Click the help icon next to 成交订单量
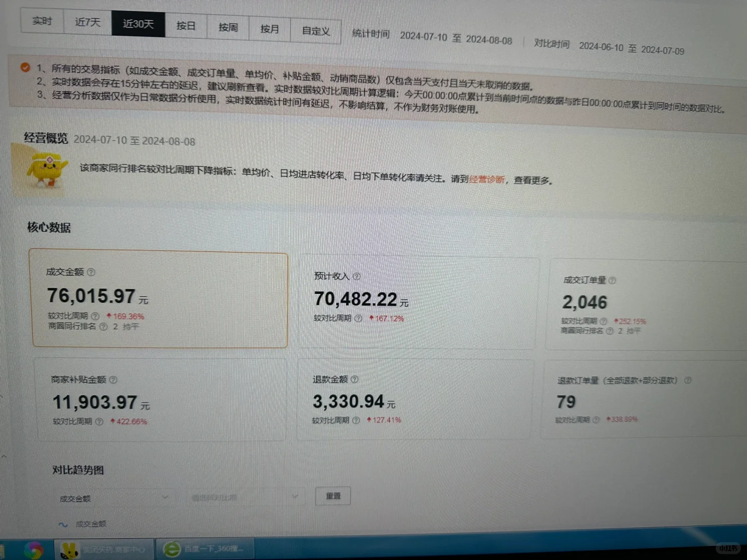 (612, 280)
